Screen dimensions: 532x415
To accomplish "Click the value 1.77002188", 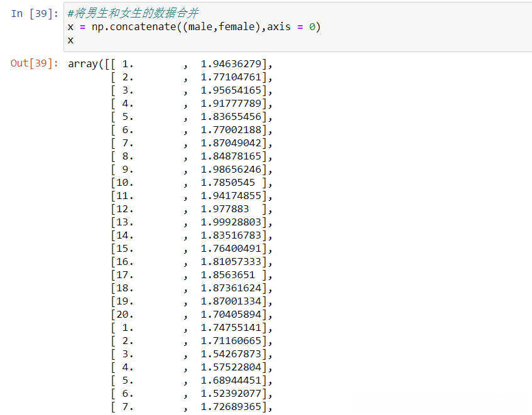I will [x=231, y=130].
